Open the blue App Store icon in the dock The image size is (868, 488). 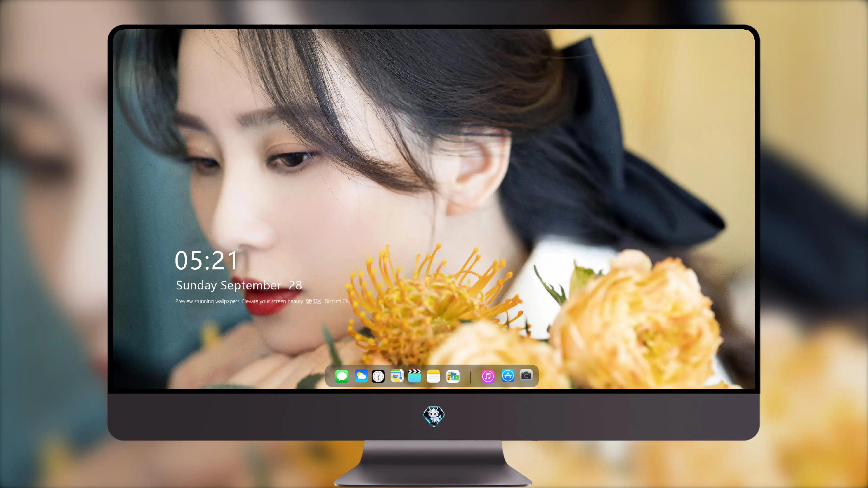(508, 375)
